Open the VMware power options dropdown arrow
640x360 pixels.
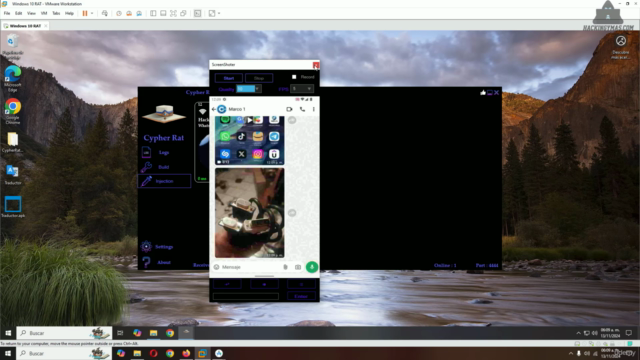pos(92,13)
